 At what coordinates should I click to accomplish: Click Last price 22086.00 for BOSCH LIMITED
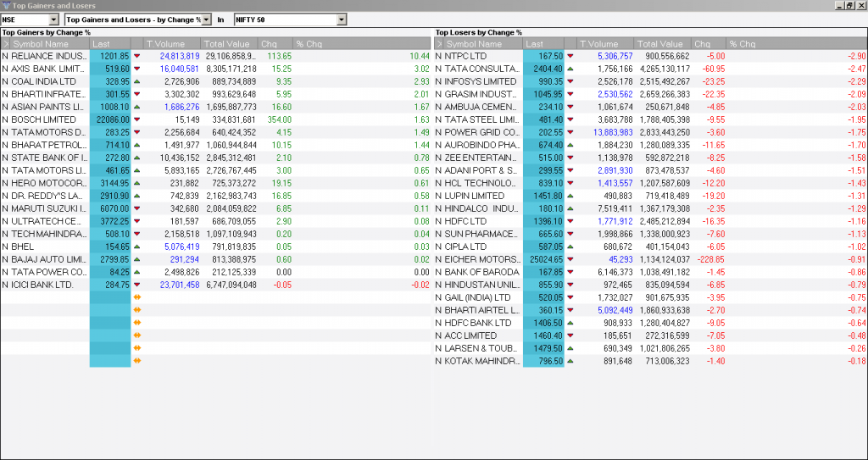coord(113,119)
